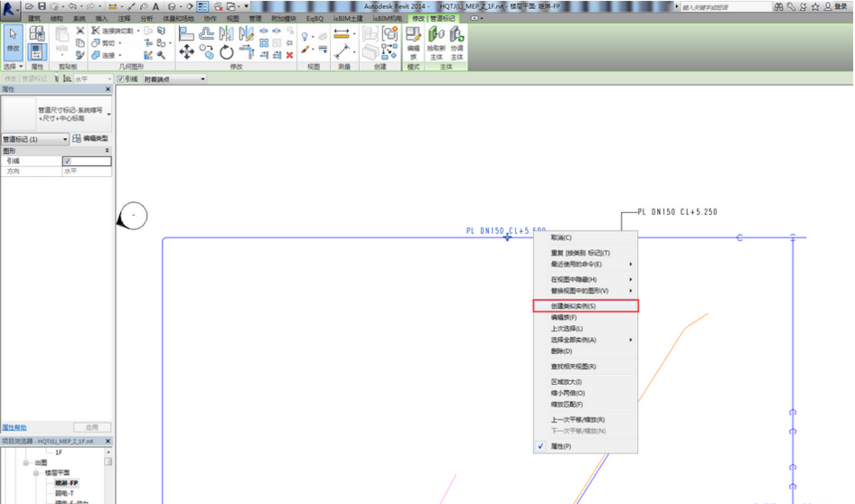855x504 pixels.
Task: Click the Rotate tool icon in ribbon
Action: point(227,53)
